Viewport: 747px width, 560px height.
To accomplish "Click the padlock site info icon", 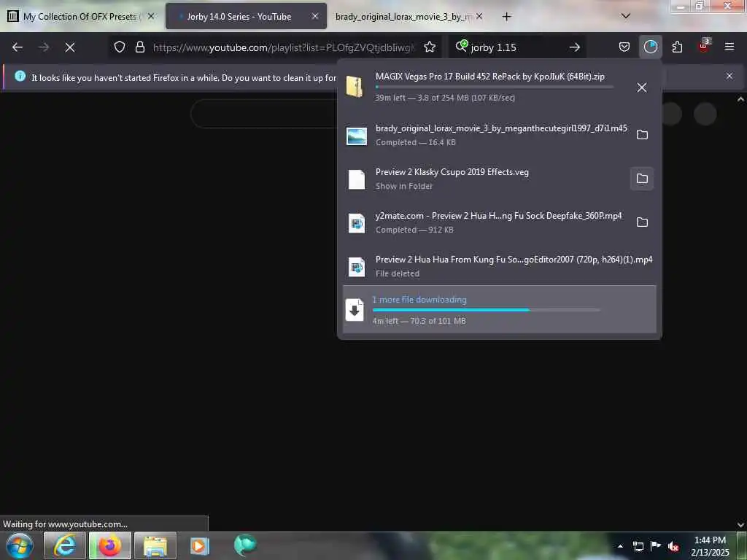I will click(139, 47).
